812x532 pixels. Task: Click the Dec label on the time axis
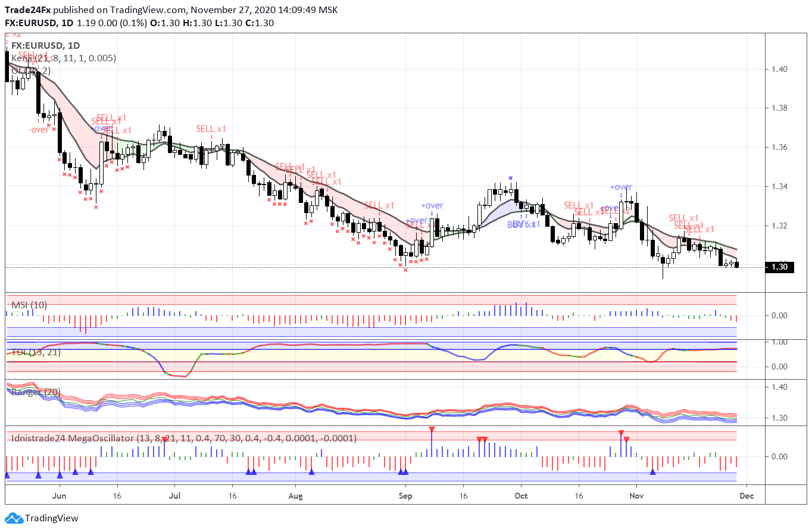747,495
